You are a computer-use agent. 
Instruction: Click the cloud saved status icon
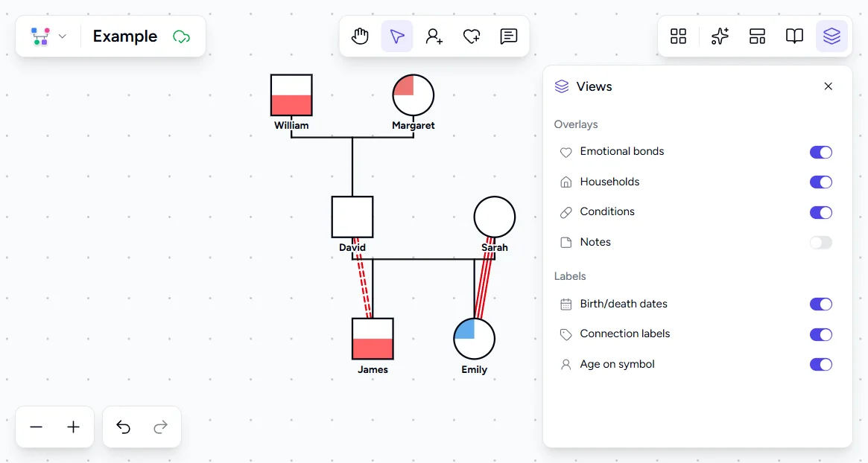pos(181,36)
